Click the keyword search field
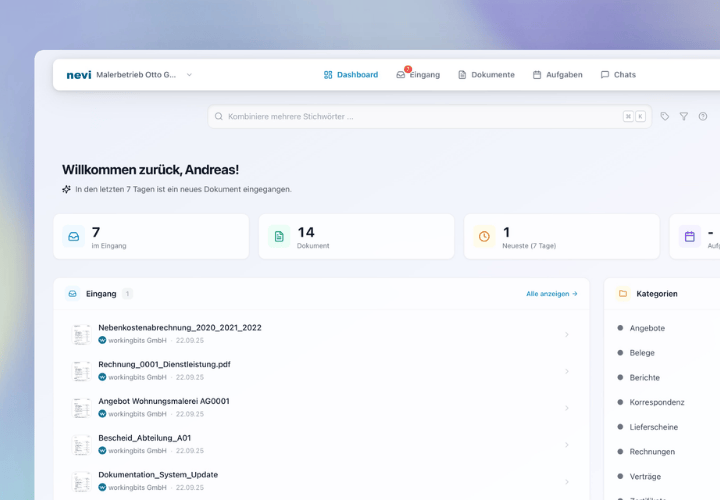Image resolution: width=720 pixels, height=500 pixels. (410, 116)
